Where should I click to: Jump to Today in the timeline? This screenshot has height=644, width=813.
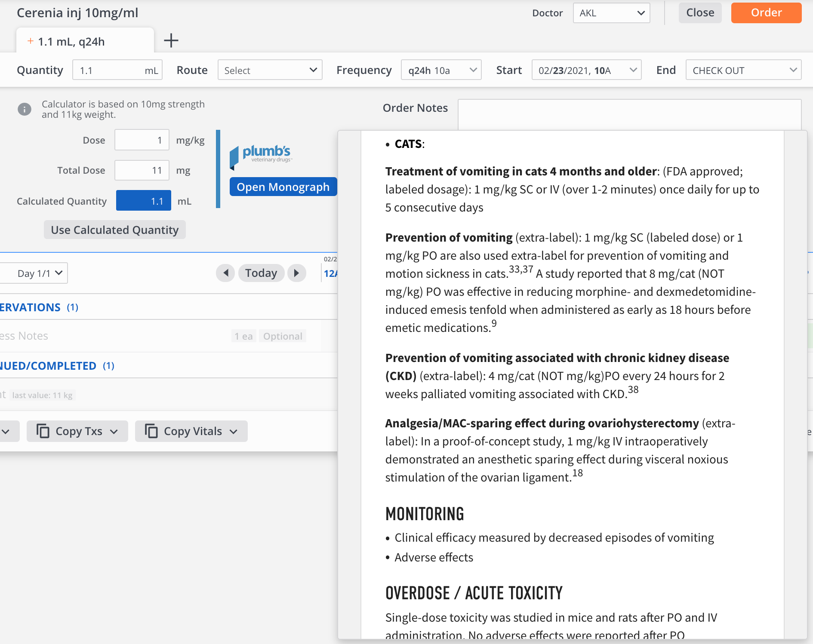tap(261, 273)
